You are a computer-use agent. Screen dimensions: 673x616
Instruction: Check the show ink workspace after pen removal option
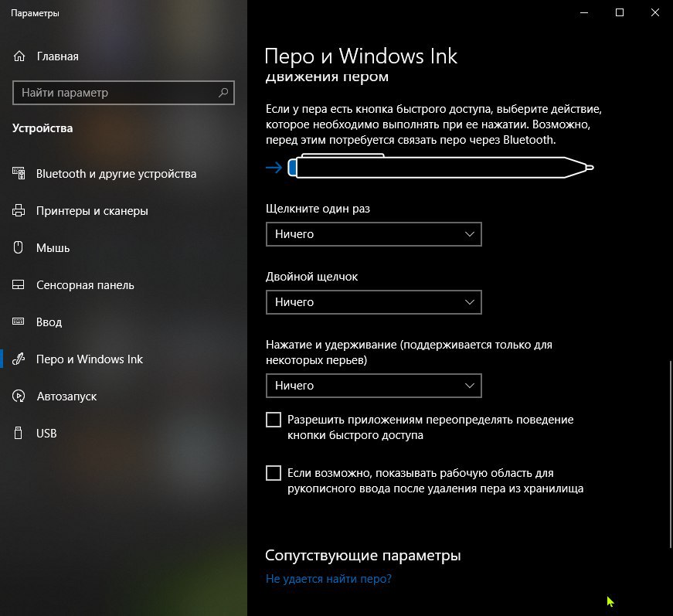[274, 473]
